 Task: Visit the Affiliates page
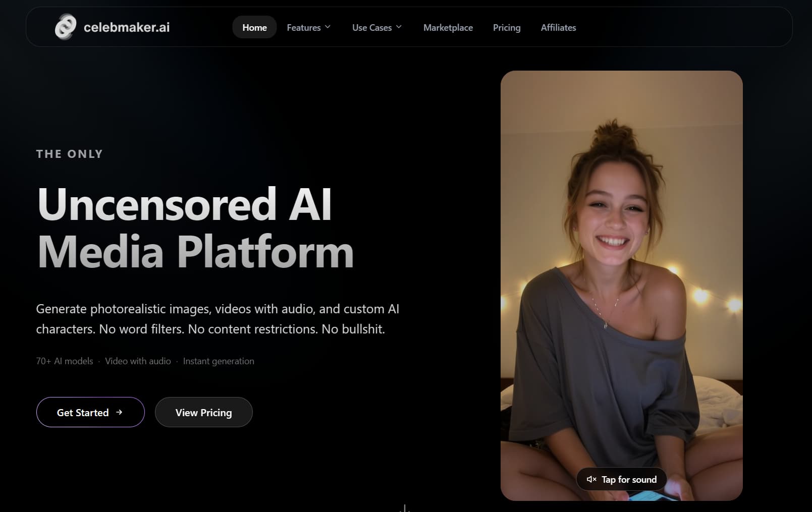(x=559, y=28)
